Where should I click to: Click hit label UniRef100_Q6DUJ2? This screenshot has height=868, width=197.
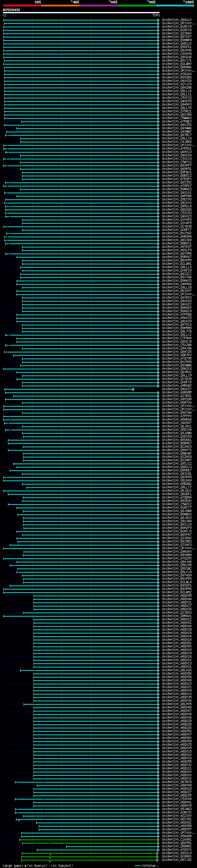[x=177, y=43]
